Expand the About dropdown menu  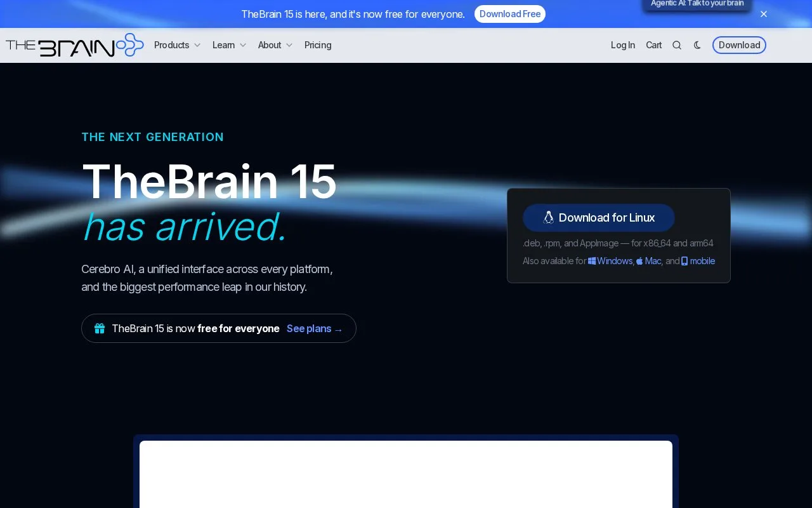[275, 45]
